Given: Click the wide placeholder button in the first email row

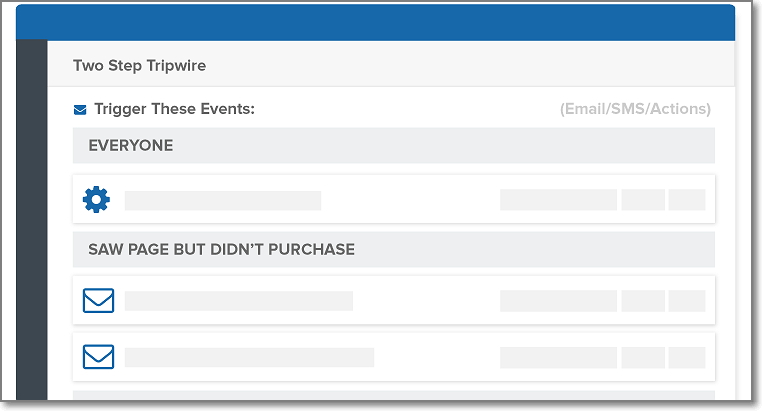Looking at the screenshot, I should tap(558, 301).
